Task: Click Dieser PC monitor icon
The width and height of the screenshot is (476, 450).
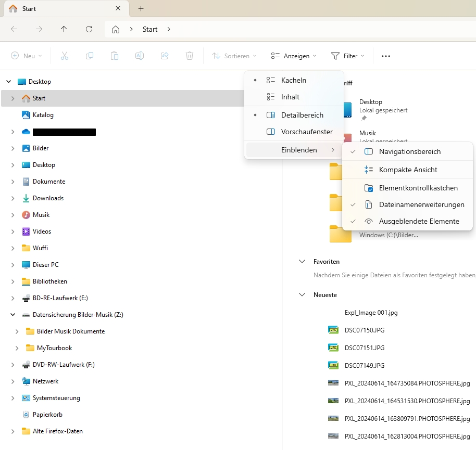Action: click(x=26, y=265)
